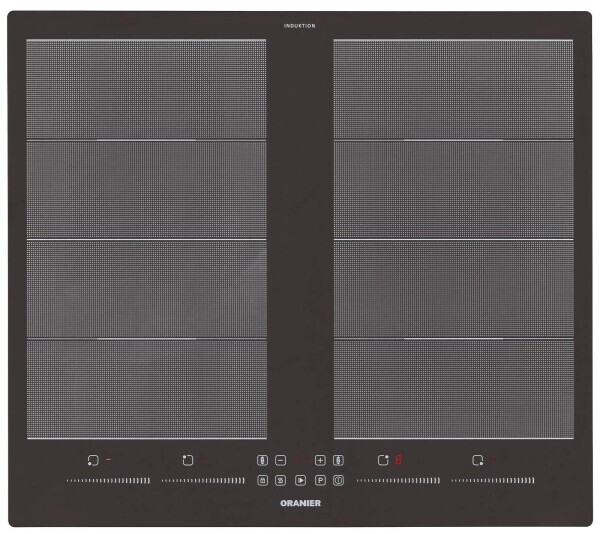Image resolution: width=600 pixels, height=534 pixels.
Task: Tap the right bridge zone key beside plus
Action: click(338, 460)
